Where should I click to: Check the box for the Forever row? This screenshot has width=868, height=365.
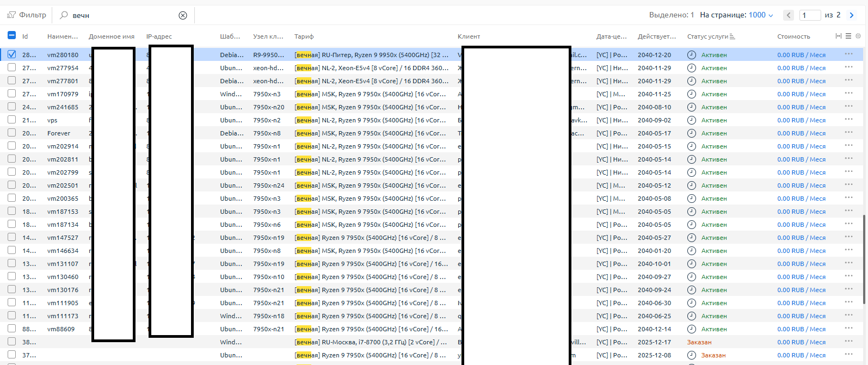tap(12, 133)
